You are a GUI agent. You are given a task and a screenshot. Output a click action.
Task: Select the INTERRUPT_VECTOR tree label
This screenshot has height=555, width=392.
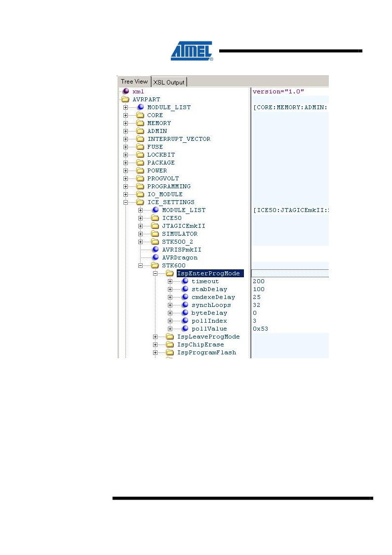179,139
